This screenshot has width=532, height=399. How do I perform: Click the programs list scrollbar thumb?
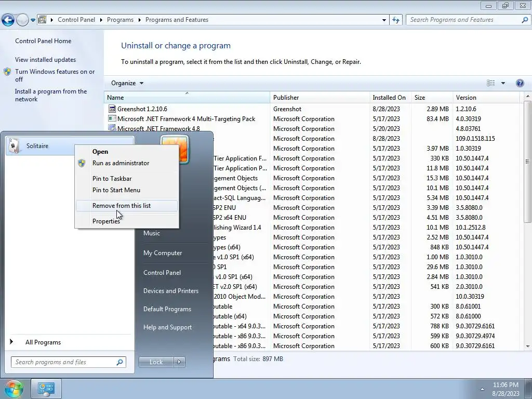pyautogui.click(x=528, y=162)
